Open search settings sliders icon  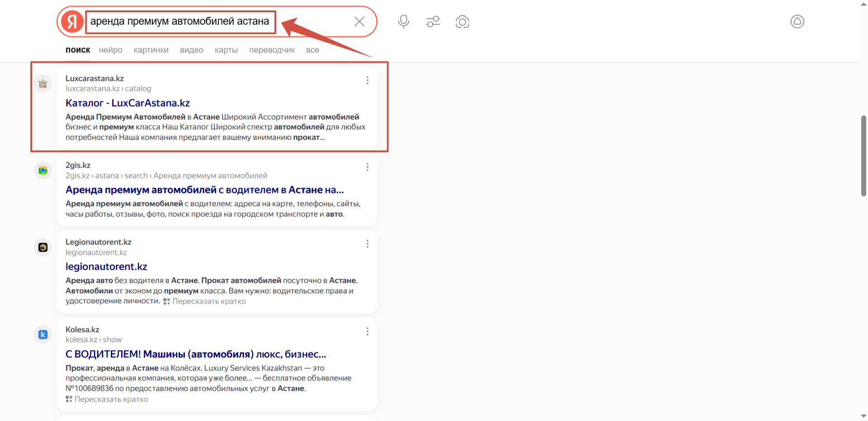tap(433, 22)
